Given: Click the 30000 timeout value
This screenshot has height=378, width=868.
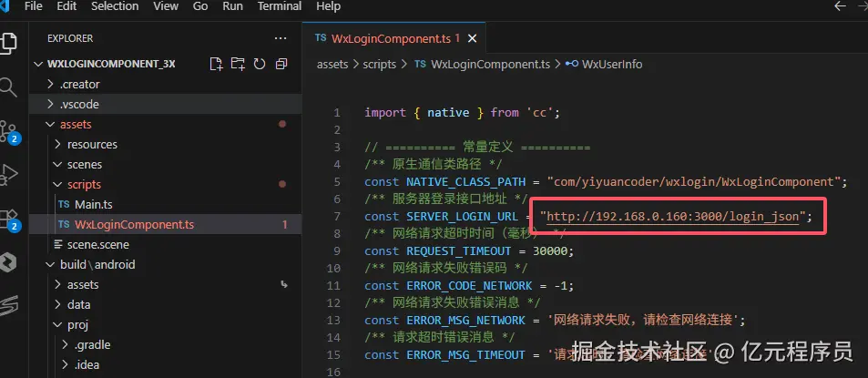Looking at the screenshot, I should point(550,250).
